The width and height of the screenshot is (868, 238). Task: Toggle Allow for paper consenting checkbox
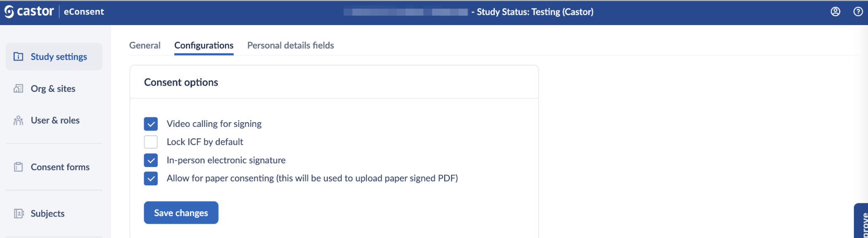(151, 178)
